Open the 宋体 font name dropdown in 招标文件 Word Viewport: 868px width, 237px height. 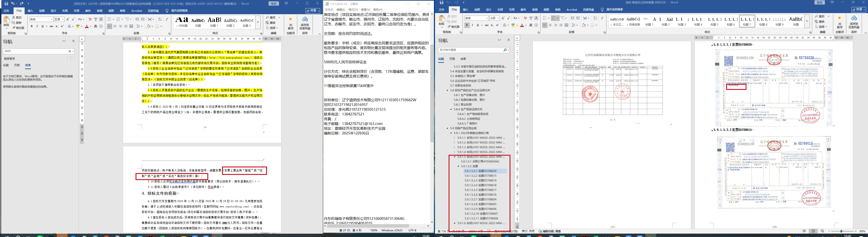(x=51, y=19)
